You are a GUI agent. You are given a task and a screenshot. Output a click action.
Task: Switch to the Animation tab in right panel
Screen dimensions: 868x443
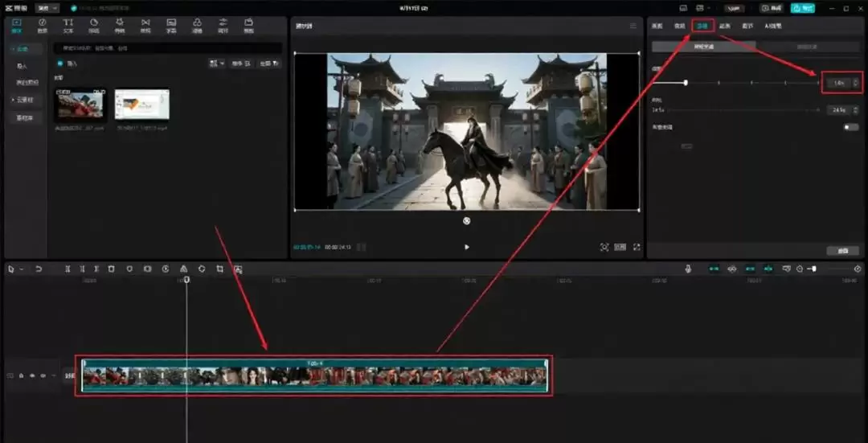[x=725, y=26]
